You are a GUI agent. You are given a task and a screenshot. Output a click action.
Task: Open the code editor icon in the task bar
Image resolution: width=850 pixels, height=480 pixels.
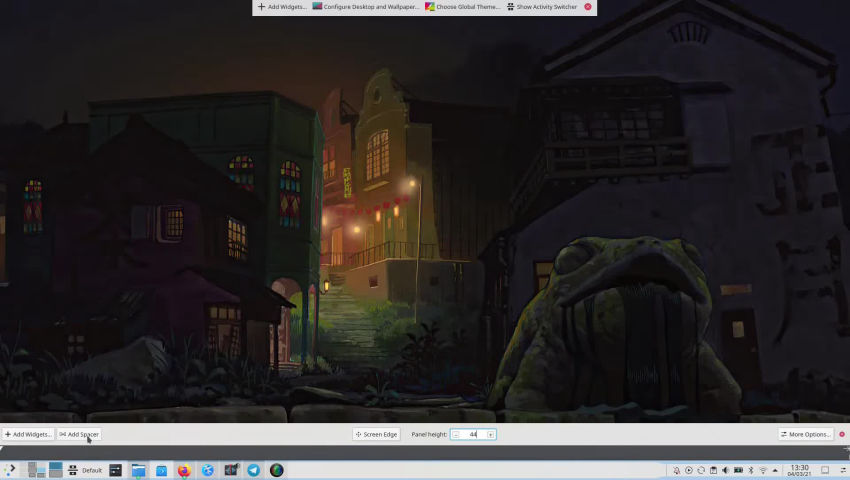(x=230, y=470)
